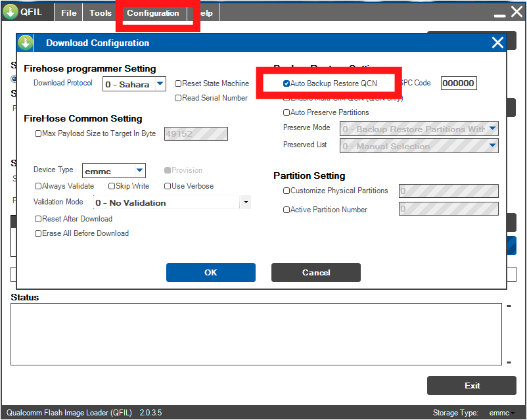Close the Download Configuration dialog
527x420 pixels.
[x=497, y=43]
